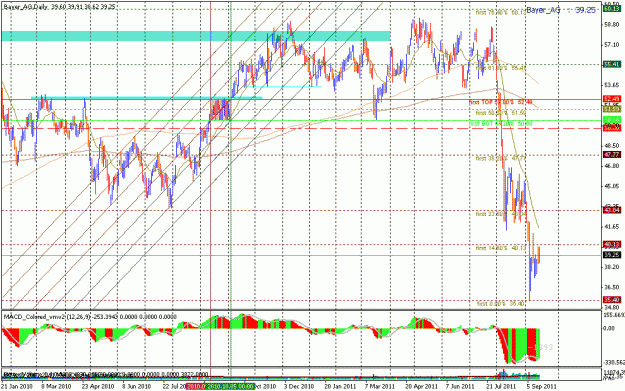Click the dark red 47.77 price tag
625x391 pixels.
612,155
